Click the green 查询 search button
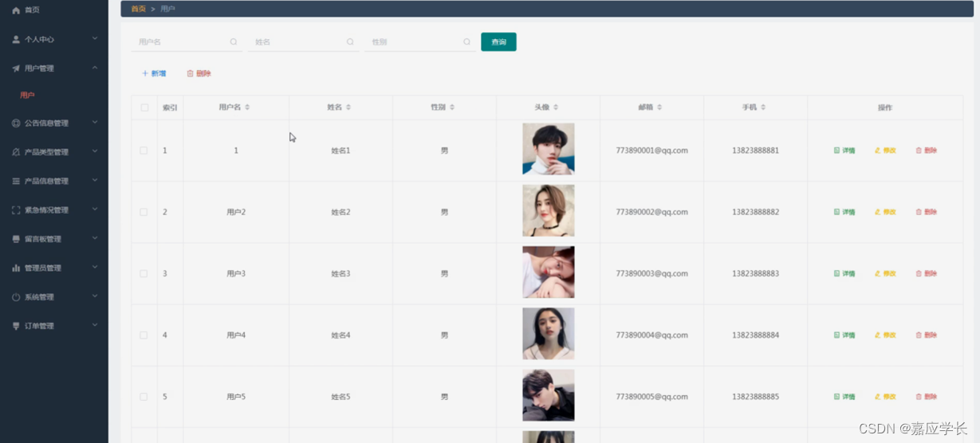This screenshot has height=443, width=980. click(498, 42)
